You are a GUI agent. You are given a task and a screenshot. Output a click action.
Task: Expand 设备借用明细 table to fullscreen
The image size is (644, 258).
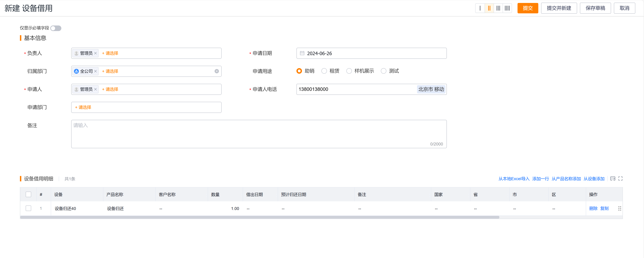[x=620, y=179]
